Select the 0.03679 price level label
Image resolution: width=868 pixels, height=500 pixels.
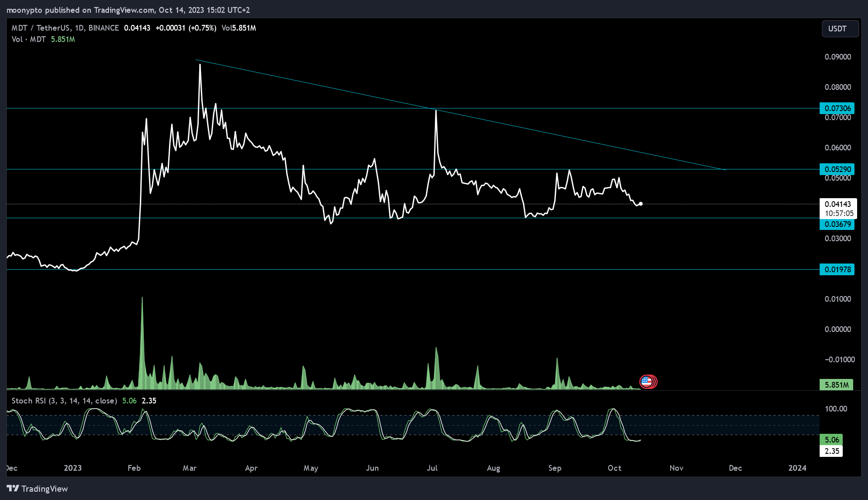(837, 224)
